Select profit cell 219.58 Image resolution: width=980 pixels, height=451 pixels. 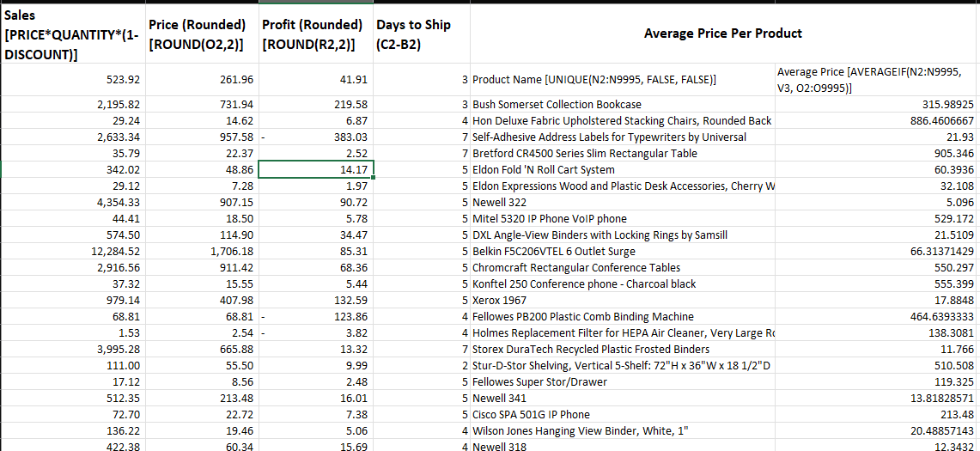coord(315,105)
